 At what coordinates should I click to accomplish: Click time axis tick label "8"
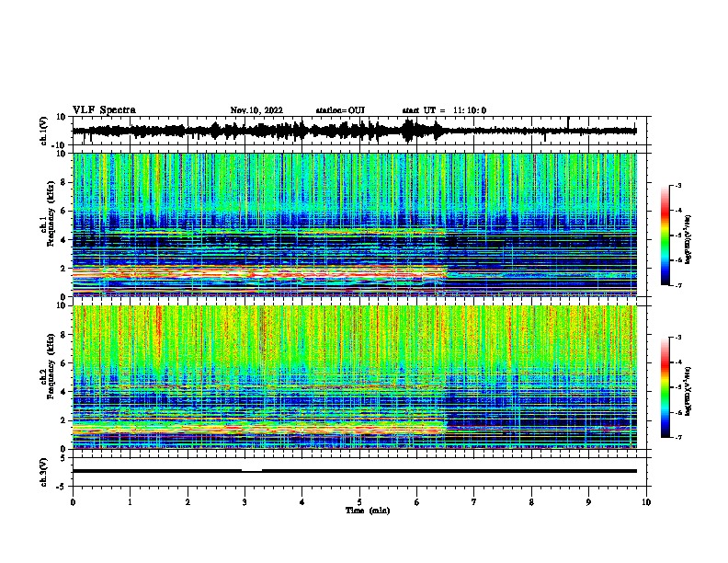(531, 502)
